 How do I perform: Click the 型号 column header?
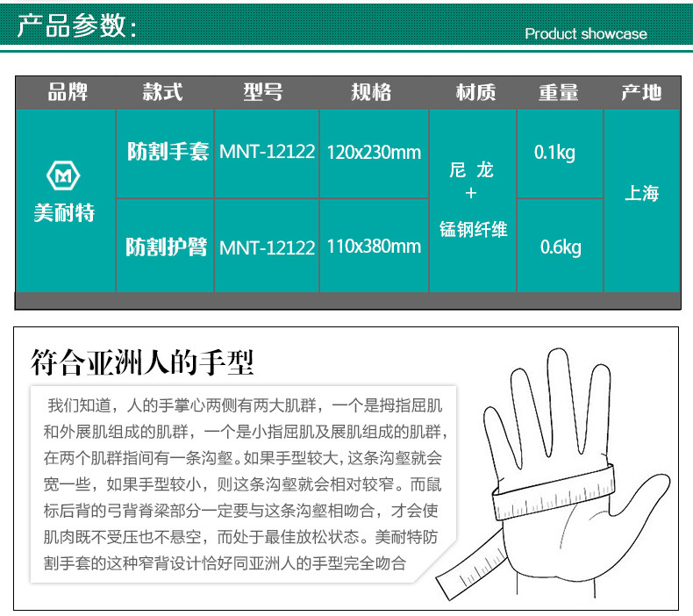(x=263, y=92)
